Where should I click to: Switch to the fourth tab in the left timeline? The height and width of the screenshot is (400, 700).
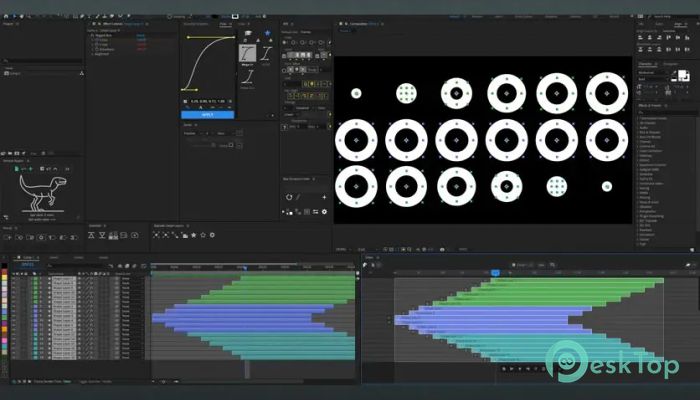(104, 258)
